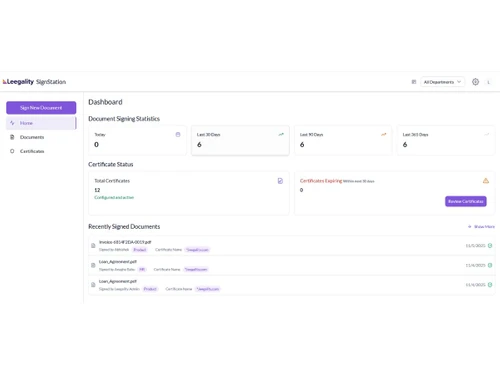
Task: Click the Documents file icon in the sidebar
Action: pyautogui.click(x=12, y=137)
